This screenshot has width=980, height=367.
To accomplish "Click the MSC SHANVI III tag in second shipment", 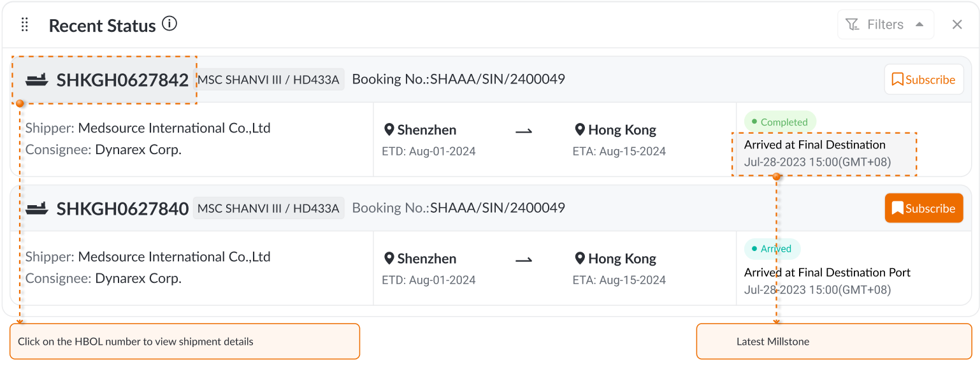I will (x=268, y=208).
